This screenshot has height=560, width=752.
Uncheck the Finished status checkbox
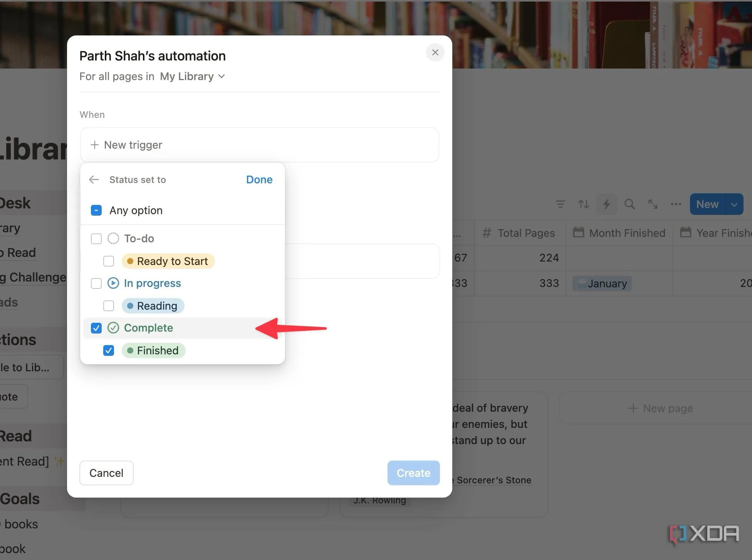pyautogui.click(x=109, y=350)
